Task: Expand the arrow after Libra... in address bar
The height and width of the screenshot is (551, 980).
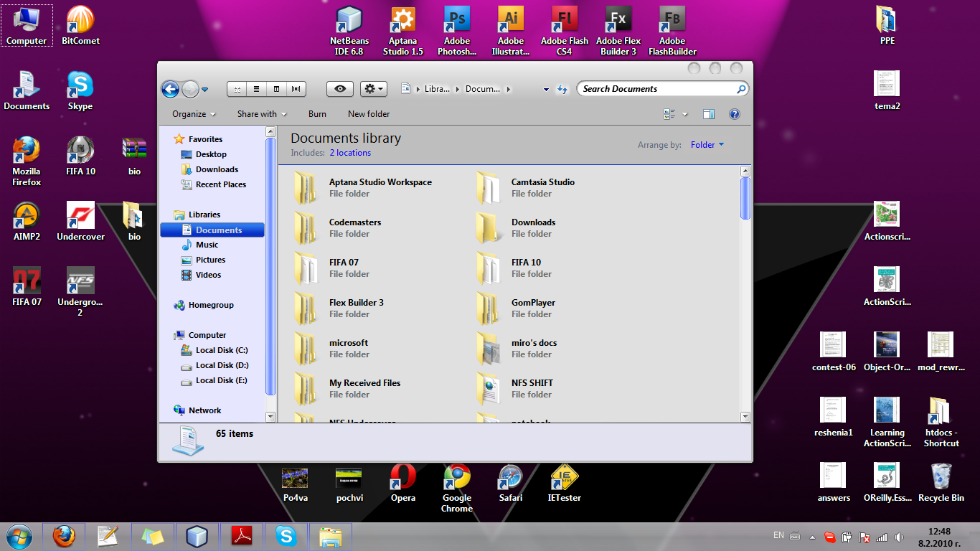Action: [456, 89]
